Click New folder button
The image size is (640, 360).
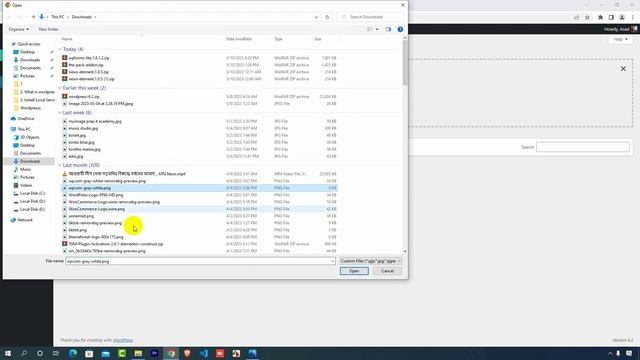(x=49, y=29)
